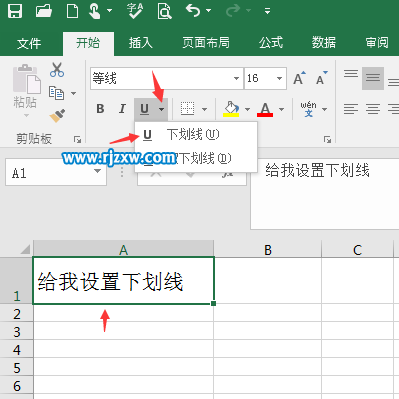Select row 2 header
399x399 pixels.
[17, 314]
